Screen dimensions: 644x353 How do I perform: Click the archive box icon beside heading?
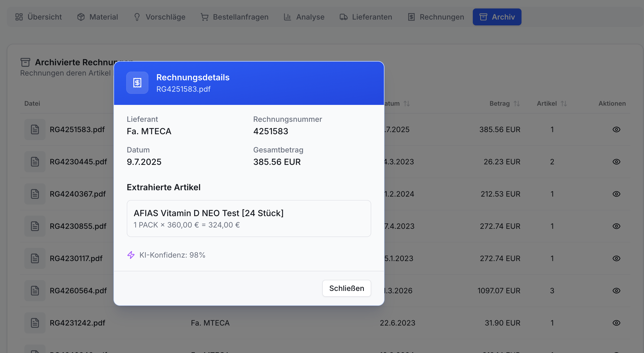click(25, 62)
